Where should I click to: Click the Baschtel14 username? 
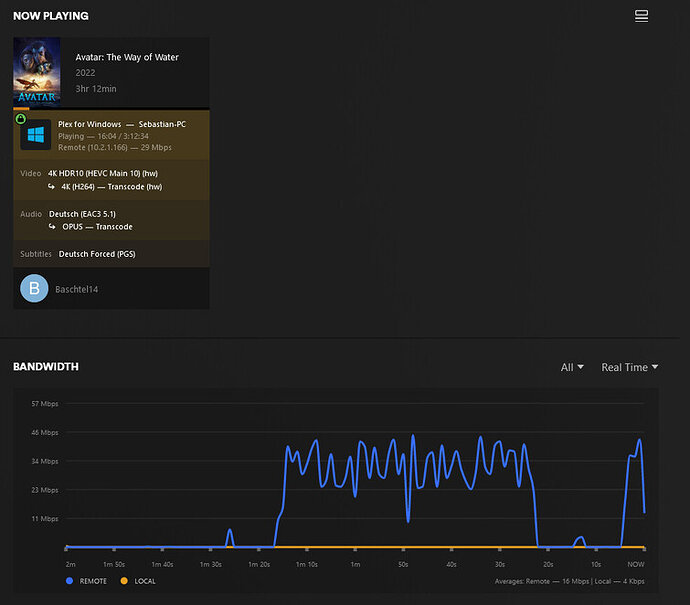point(77,289)
